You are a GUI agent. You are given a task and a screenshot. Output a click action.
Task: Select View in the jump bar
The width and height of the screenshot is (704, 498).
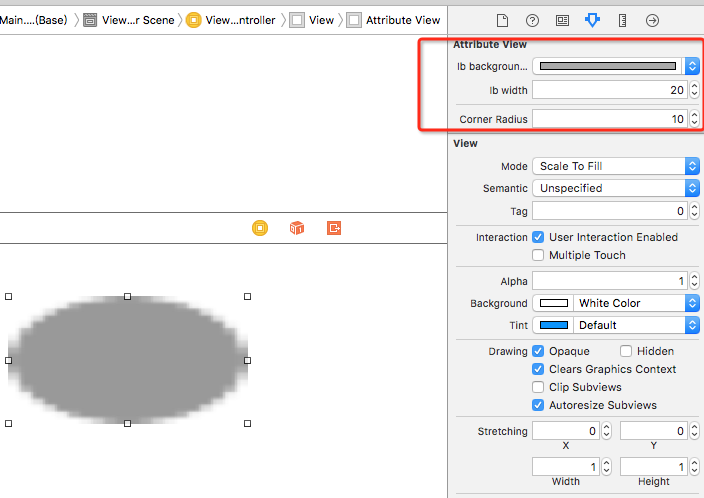[x=321, y=20]
